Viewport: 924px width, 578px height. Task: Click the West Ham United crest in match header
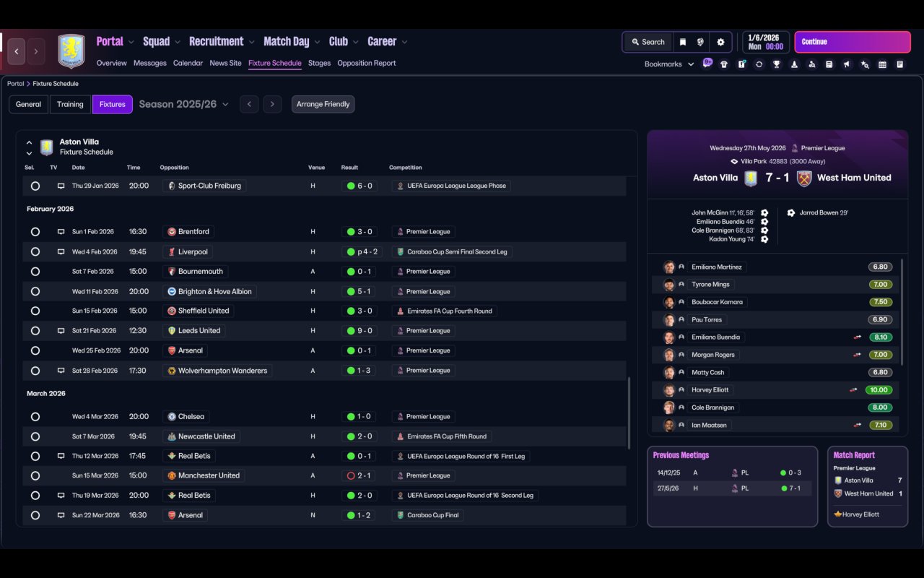pyautogui.click(x=804, y=178)
